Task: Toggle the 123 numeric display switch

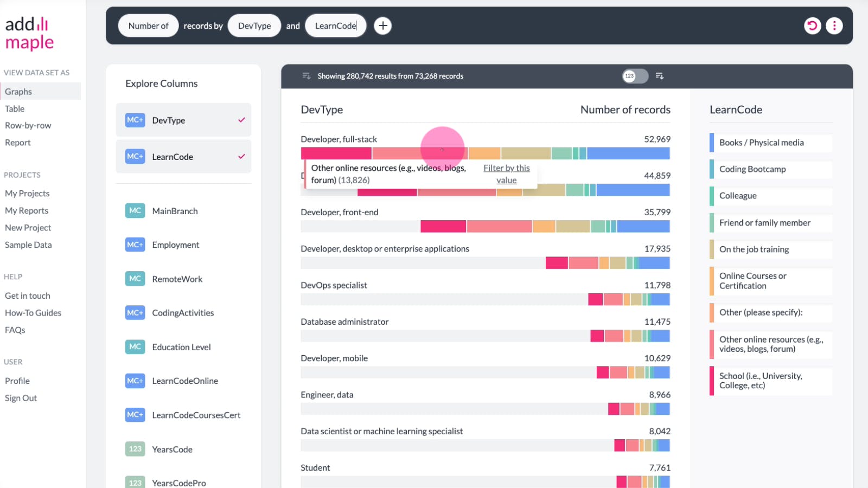Action: pyautogui.click(x=635, y=76)
